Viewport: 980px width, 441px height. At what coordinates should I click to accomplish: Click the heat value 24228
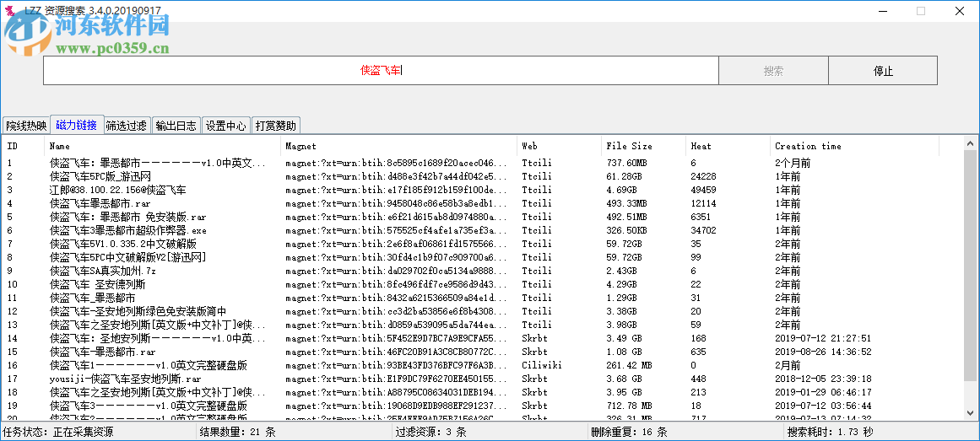tap(703, 177)
